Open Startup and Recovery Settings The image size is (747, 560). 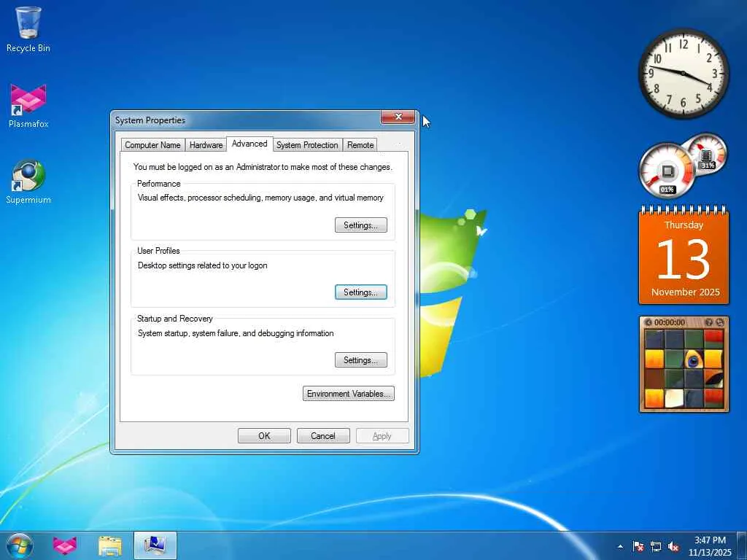[360, 360]
